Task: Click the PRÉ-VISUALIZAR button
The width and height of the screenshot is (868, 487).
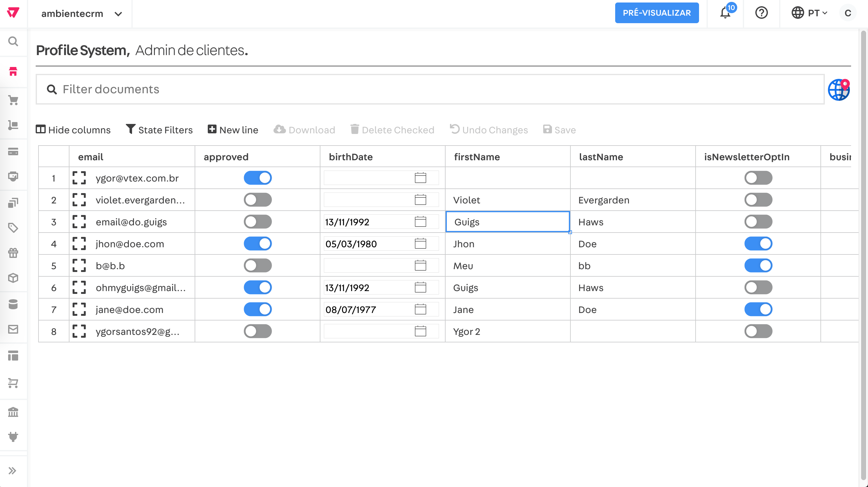Action: pyautogui.click(x=656, y=13)
